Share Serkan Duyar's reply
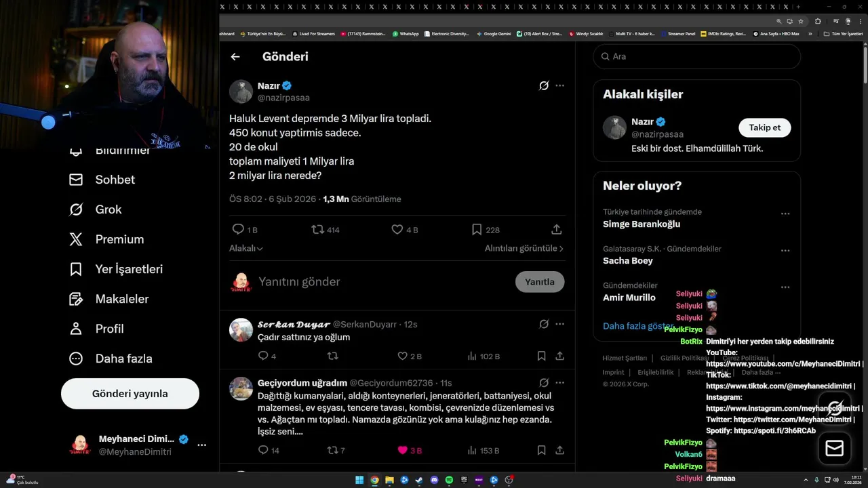 [559, 356]
